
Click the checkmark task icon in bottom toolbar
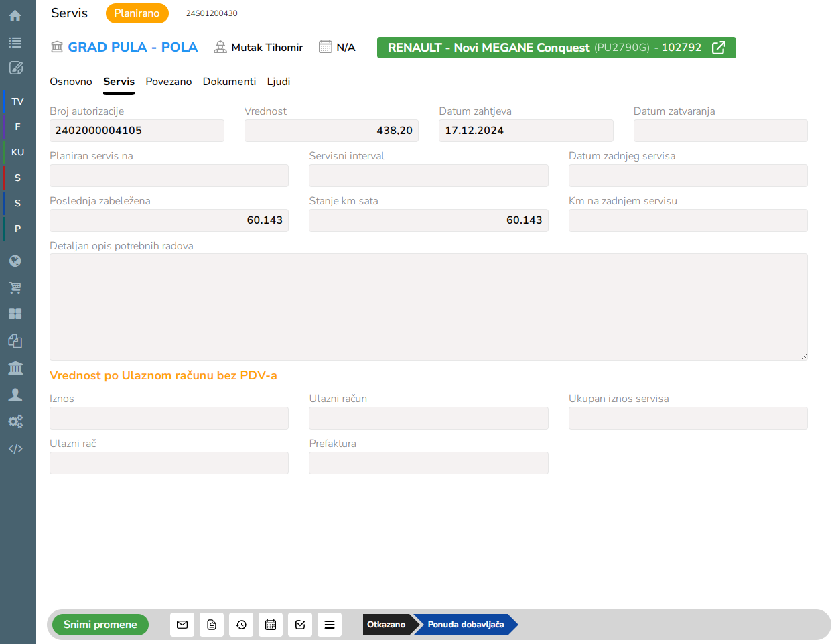(300, 625)
